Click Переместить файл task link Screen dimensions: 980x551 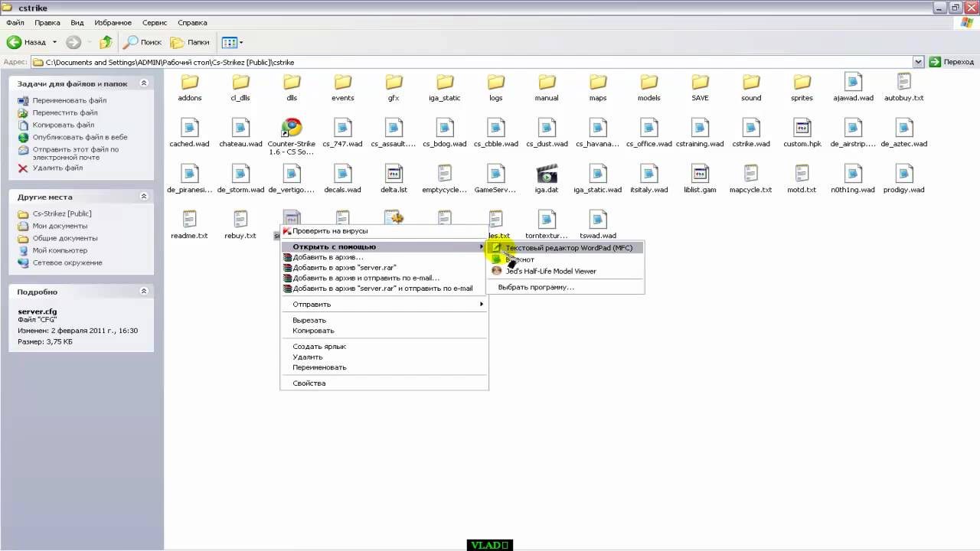coord(65,112)
